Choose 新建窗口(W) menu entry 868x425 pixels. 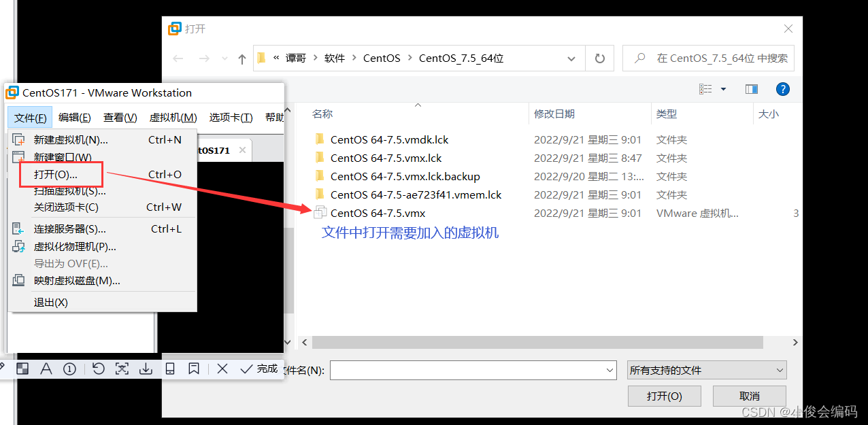tap(102, 157)
